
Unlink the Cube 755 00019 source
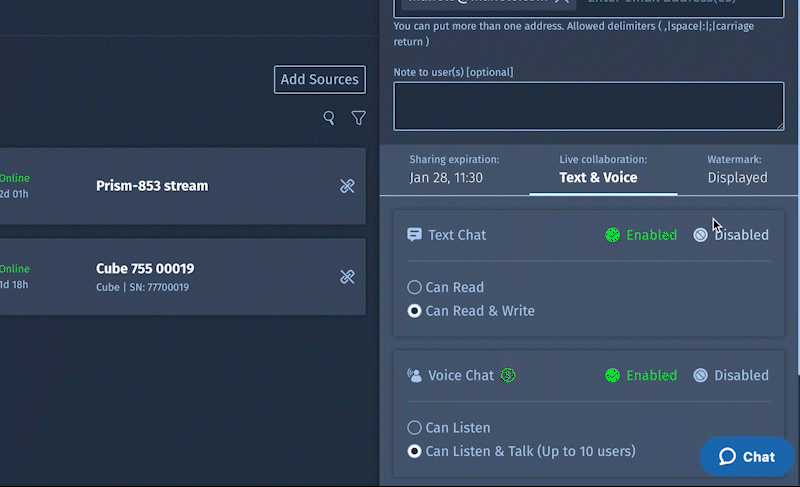[347, 276]
